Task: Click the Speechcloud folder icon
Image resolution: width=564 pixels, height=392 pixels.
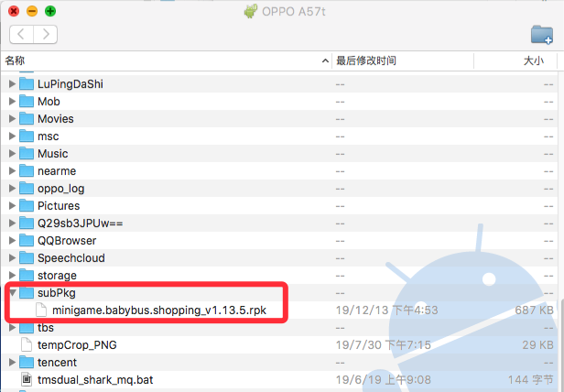Action: coord(27,257)
